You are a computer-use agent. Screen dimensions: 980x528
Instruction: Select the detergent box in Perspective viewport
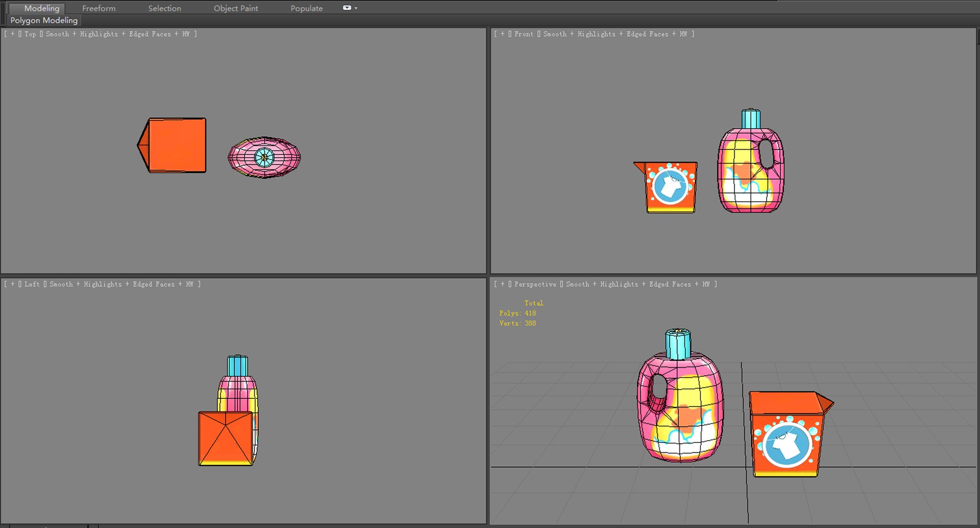point(788,434)
